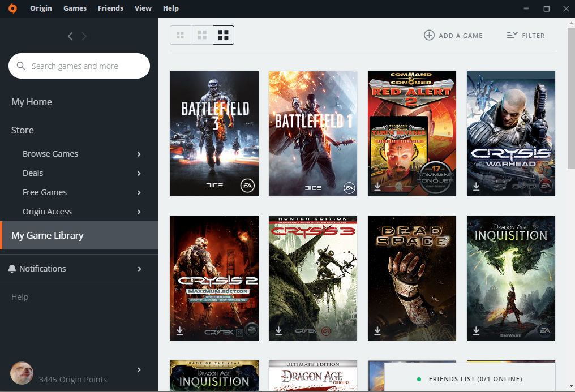Open the Red Alert 2 game tile

[412, 133]
